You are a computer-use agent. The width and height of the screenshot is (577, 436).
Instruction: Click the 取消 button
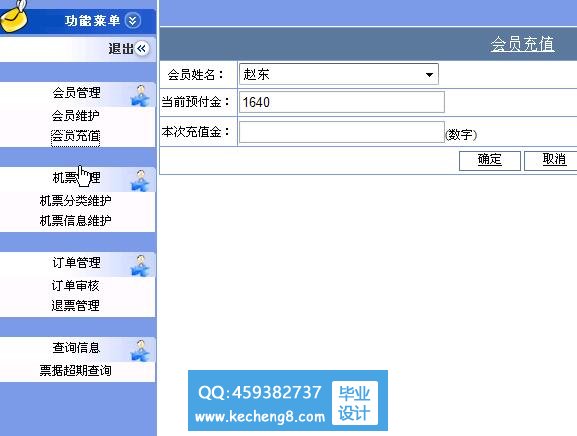pyautogui.click(x=552, y=161)
